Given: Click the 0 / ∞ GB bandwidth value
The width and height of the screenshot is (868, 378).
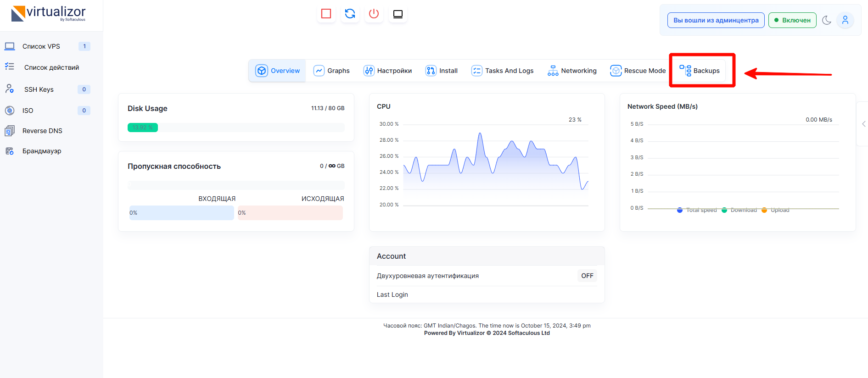Looking at the screenshot, I should 332,166.
